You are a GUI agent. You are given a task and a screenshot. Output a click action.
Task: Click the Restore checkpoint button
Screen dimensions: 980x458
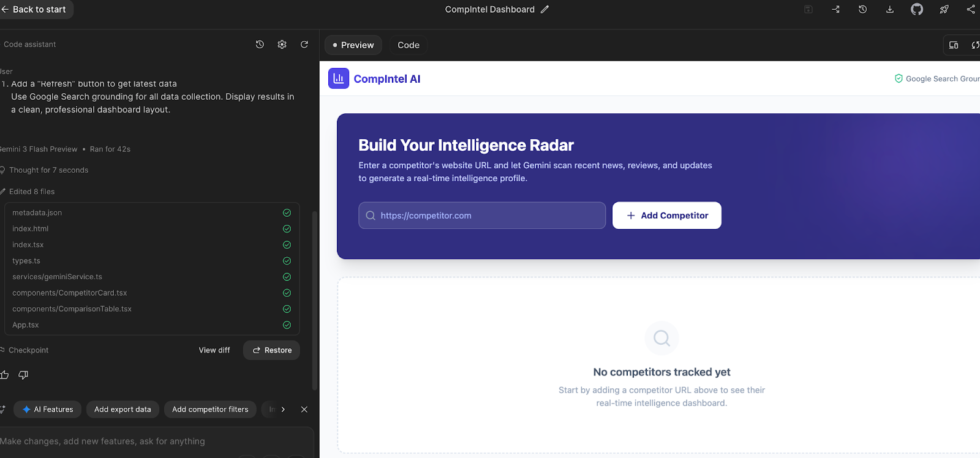[271, 350]
